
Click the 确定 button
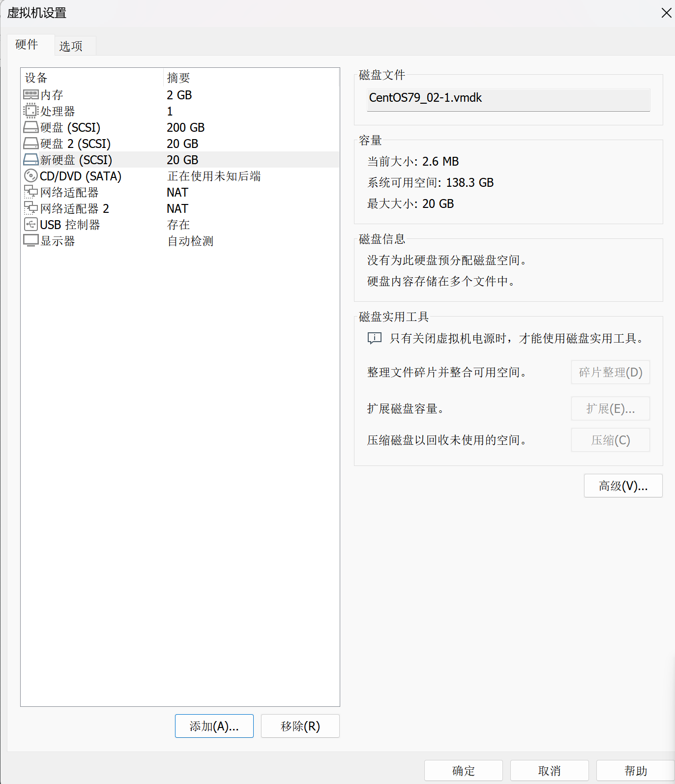click(464, 770)
